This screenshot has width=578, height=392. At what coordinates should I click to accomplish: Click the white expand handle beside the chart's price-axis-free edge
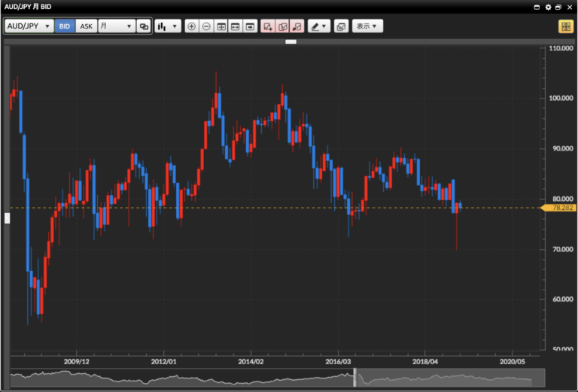click(x=7, y=218)
